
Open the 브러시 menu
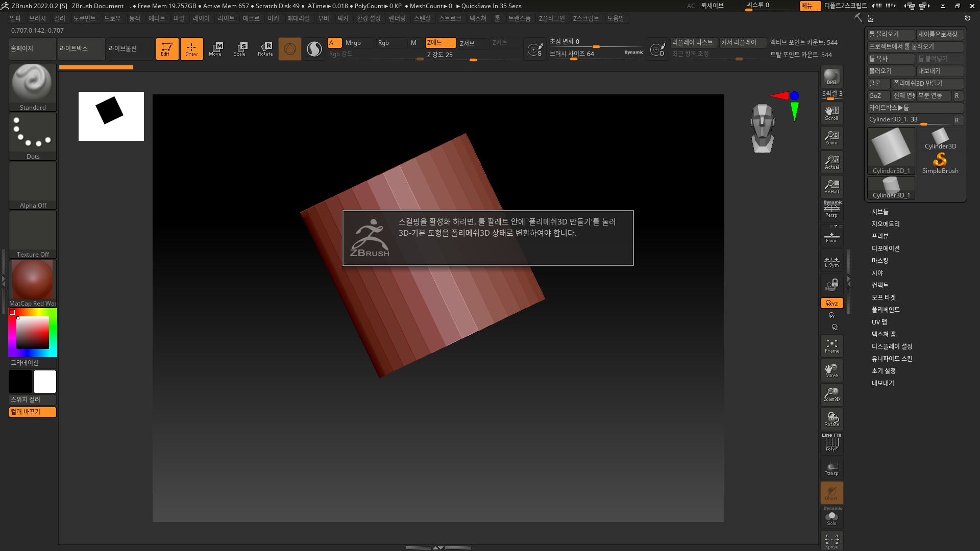tap(37, 18)
